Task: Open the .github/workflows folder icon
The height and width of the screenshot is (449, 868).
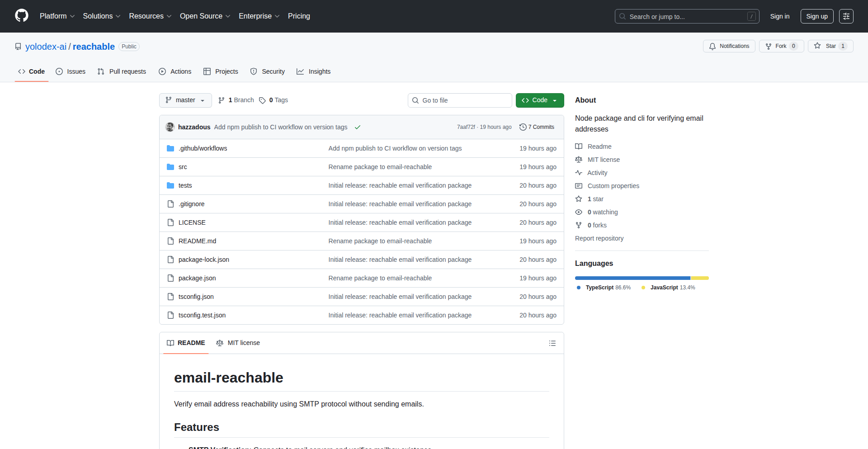Action: click(170, 148)
